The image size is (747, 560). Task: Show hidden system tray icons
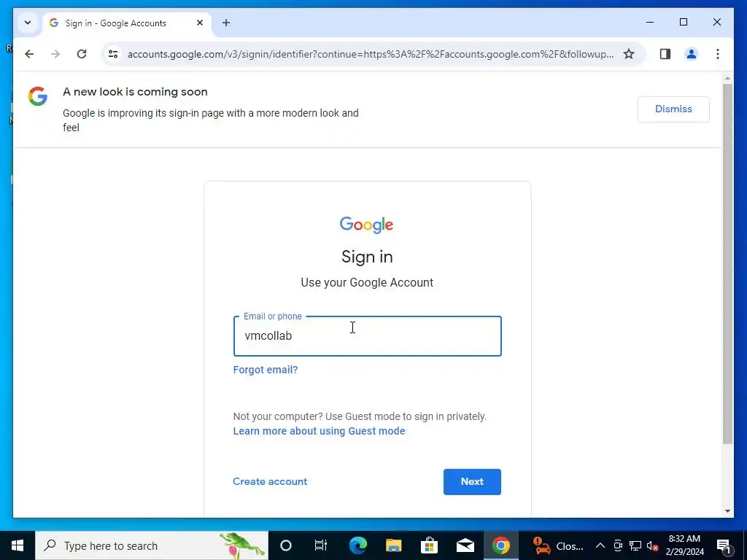pos(600,545)
